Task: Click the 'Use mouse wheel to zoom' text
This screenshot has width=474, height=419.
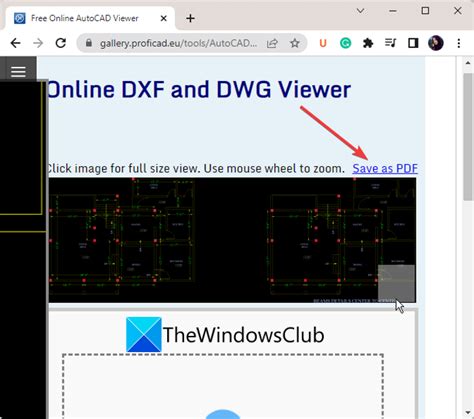Action: (274, 169)
